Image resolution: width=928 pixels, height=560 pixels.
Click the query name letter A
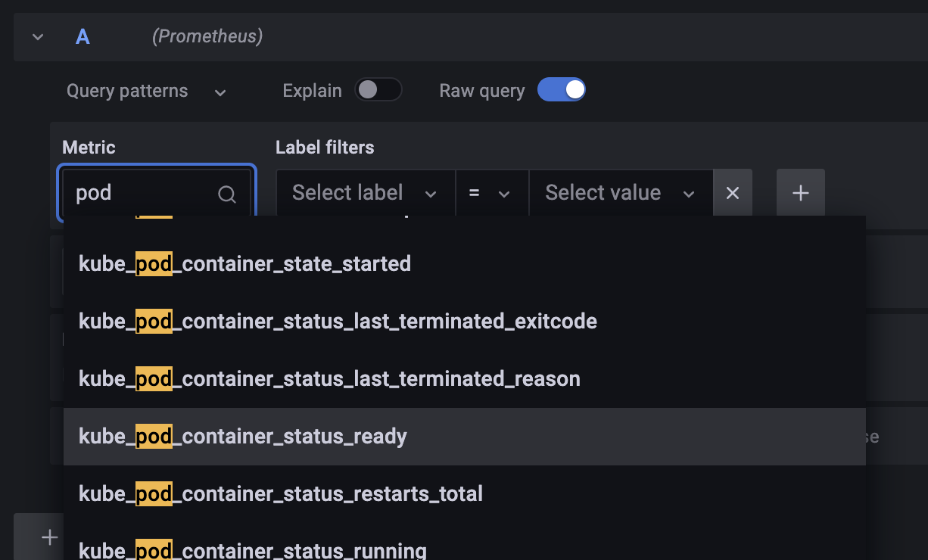[x=83, y=37]
